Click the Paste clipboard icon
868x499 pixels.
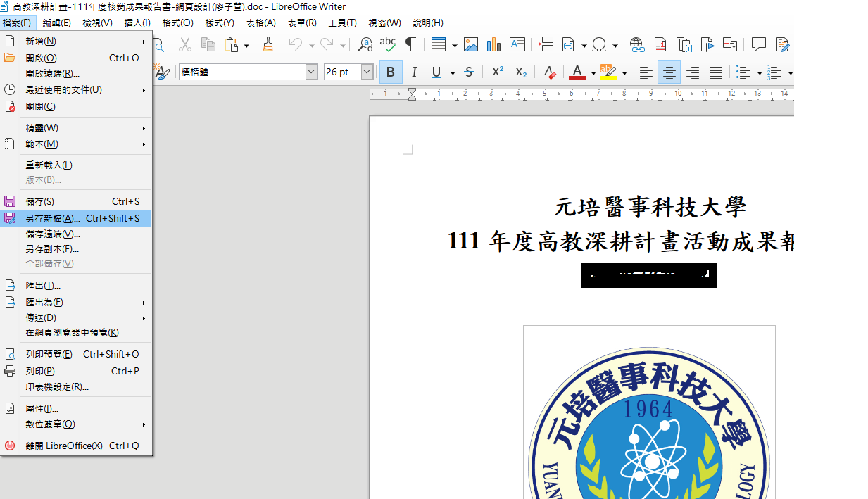pyautogui.click(x=231, y=45)
